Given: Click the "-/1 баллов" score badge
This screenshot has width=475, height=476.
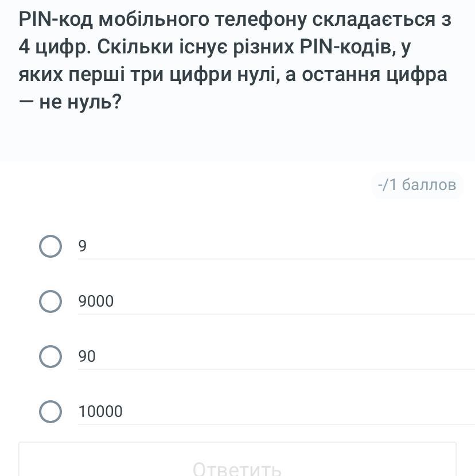Looking at the screenshot, I should (417, 185).
